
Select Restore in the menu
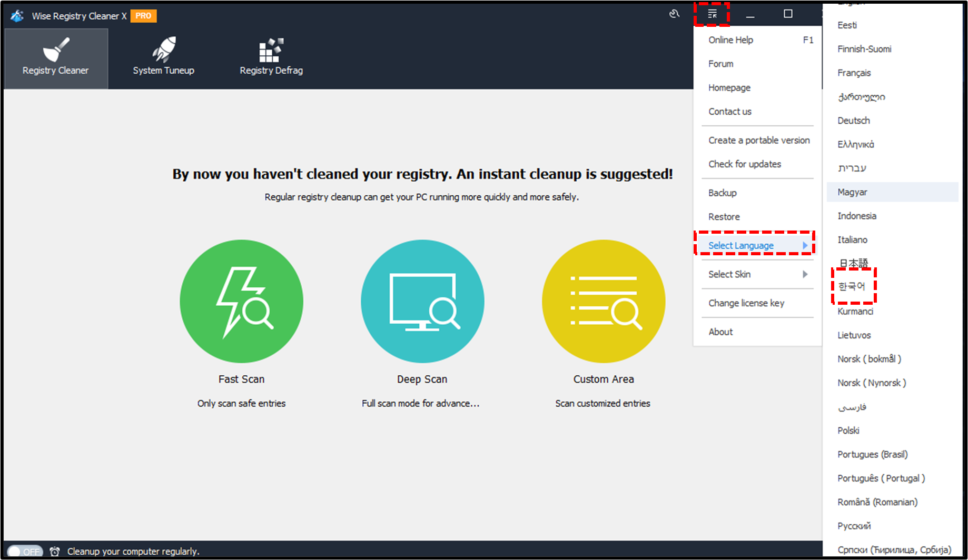[757, 217]
